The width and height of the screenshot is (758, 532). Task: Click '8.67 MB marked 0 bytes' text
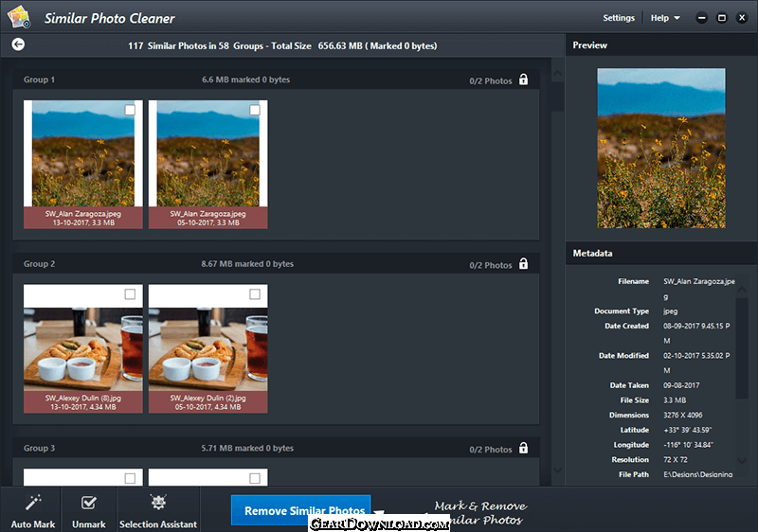pyautogui.click(x=247, y=264)
